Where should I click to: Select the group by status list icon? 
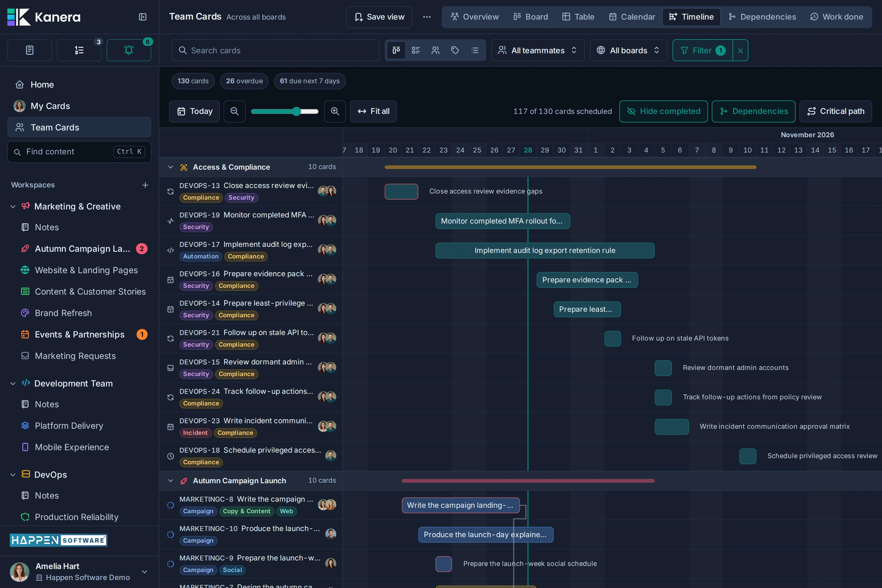pos(416,50)
